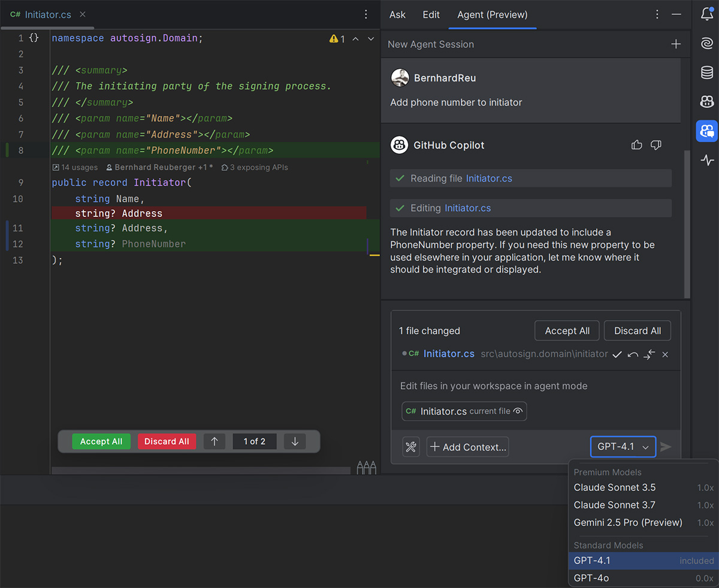Open Initiator.cs in the changed files list
719x588 pixels.
(x=449, y=354)
